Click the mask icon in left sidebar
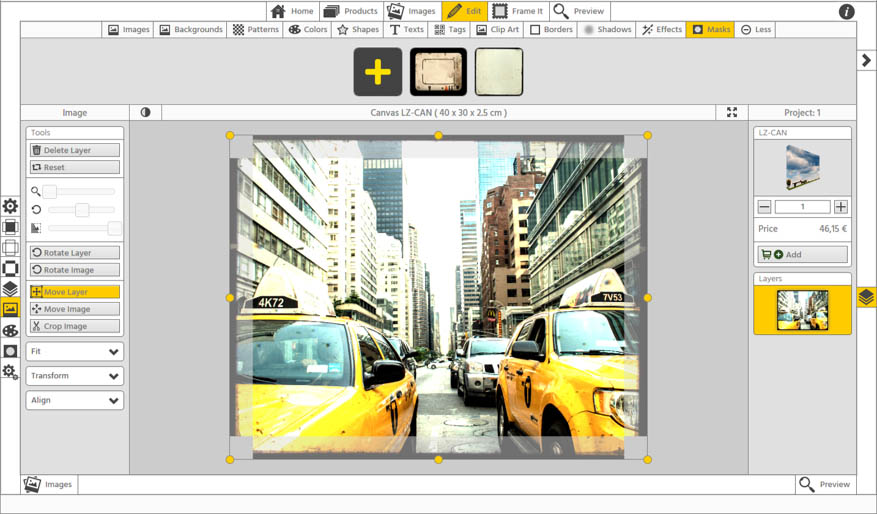Image resolution: width=877 pixels, height=514 pixels. 10,351
